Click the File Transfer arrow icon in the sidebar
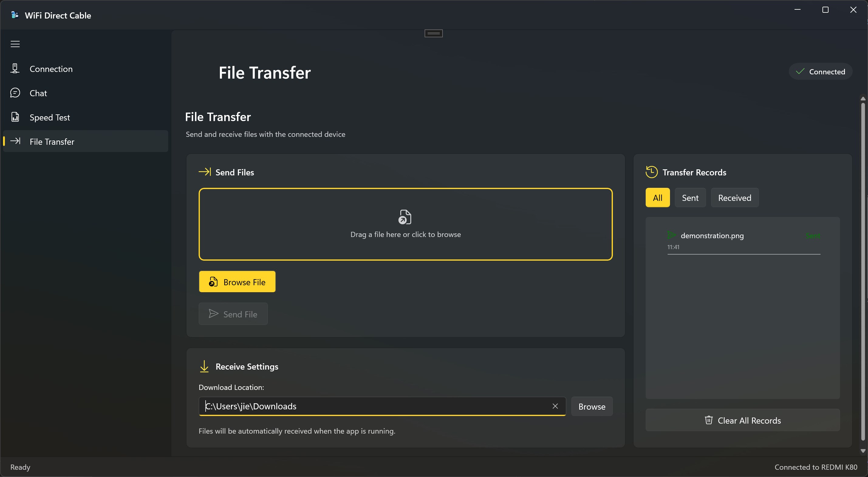The width and height of the screenshot is (868, 477). (x=15, y=141)
